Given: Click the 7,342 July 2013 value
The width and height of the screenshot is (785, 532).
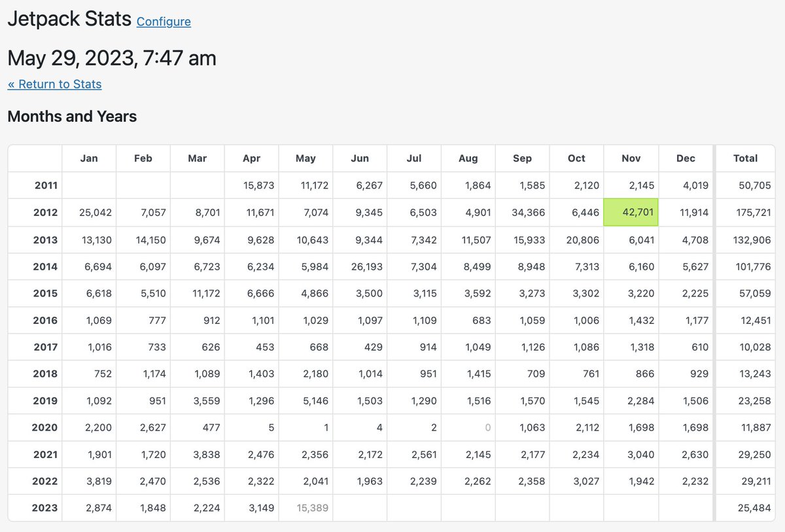Looking at the screenshot, I should (x=423, y=240).
